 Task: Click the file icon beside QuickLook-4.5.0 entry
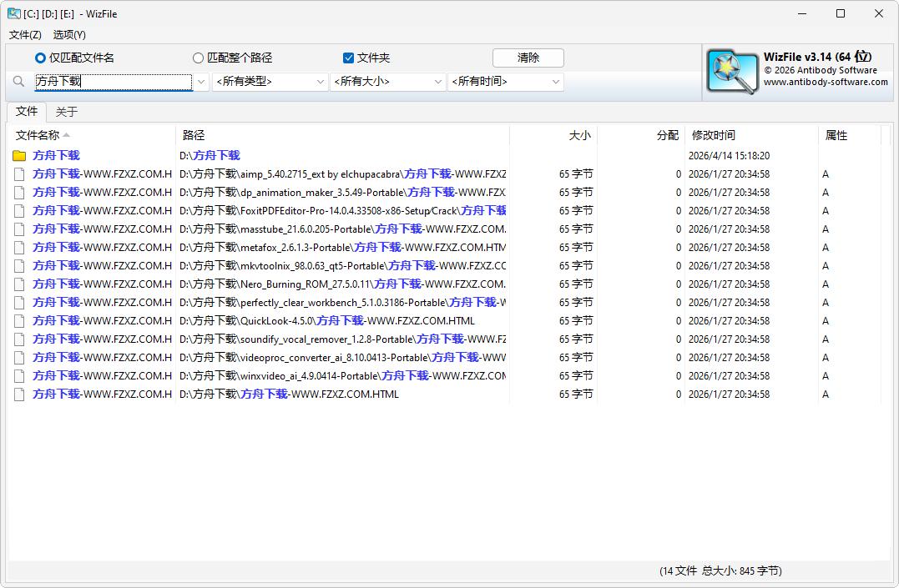coord(18,320)
